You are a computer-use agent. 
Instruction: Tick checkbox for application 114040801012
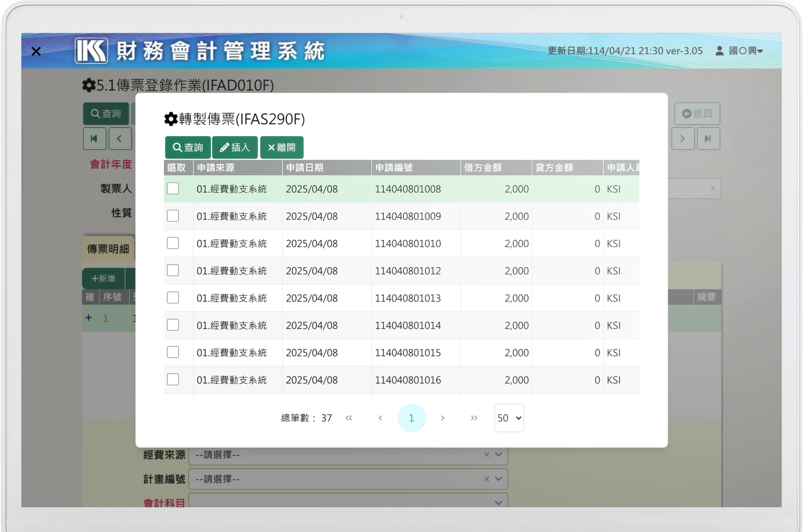click(x=173, y=270)
